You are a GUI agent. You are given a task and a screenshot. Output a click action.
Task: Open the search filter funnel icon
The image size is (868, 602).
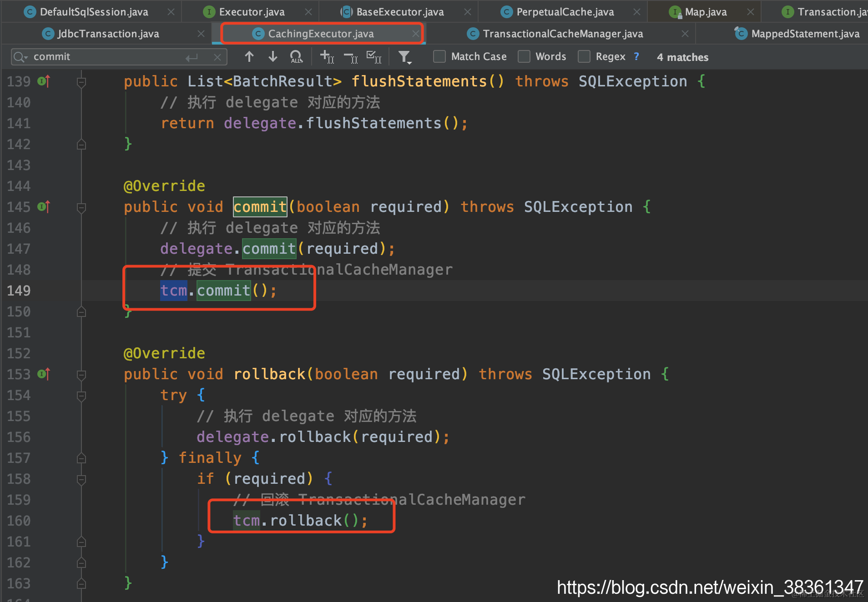404,57
